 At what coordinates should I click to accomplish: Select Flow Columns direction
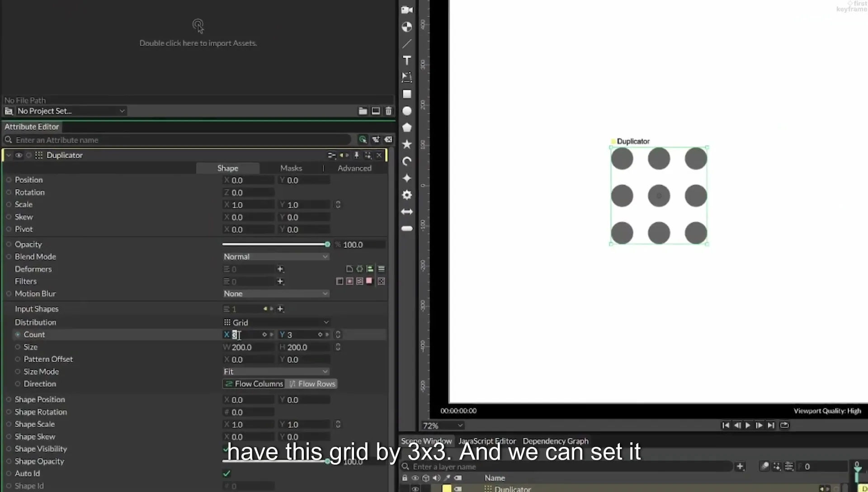[254, 384]
